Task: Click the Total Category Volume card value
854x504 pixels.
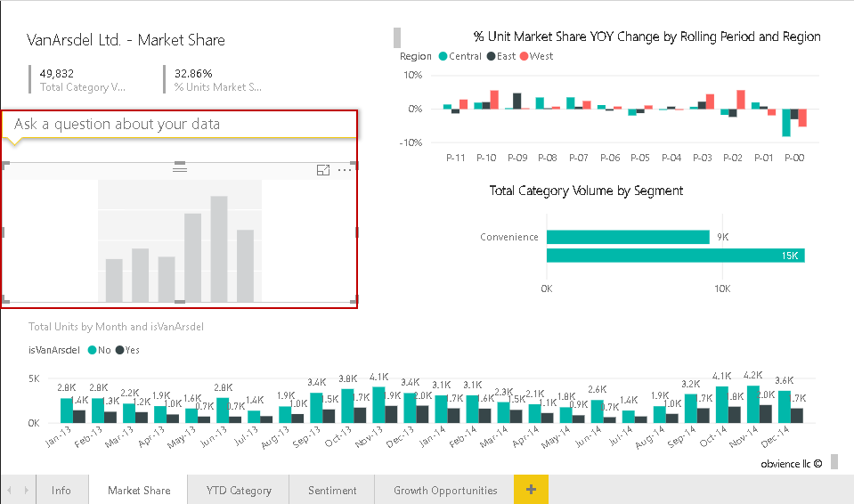Action: (x=57, y=74)
